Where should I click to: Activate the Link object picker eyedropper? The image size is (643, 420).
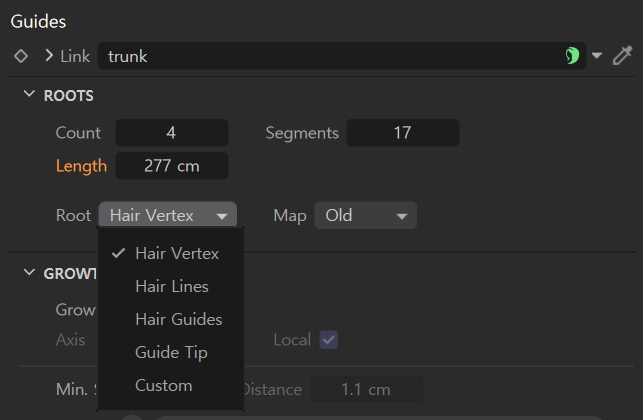click(x=622, y=56)
